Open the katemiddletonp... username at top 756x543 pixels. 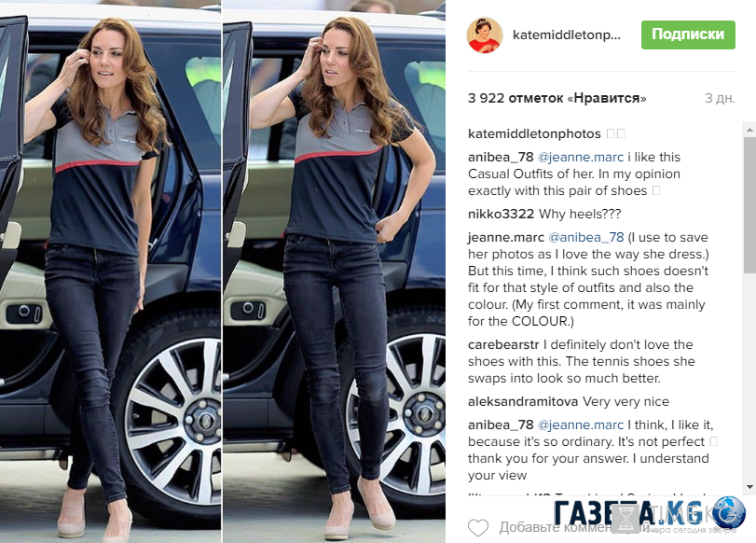567,35
